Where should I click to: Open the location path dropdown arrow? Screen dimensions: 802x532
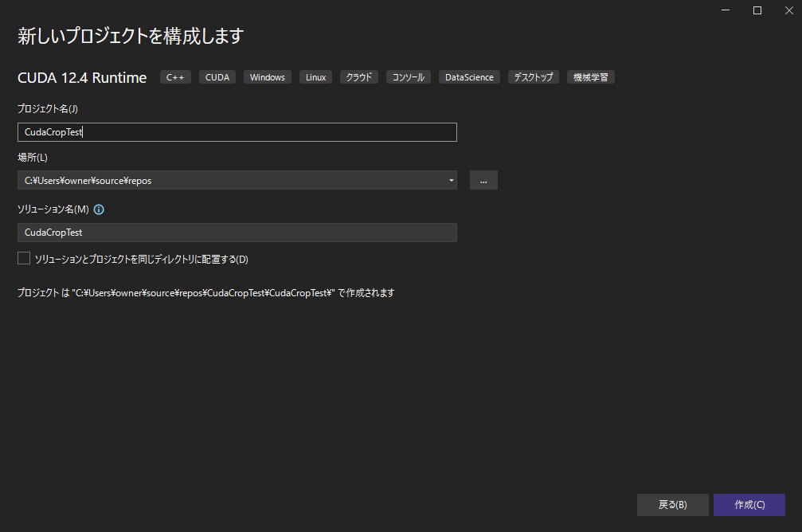451,180
